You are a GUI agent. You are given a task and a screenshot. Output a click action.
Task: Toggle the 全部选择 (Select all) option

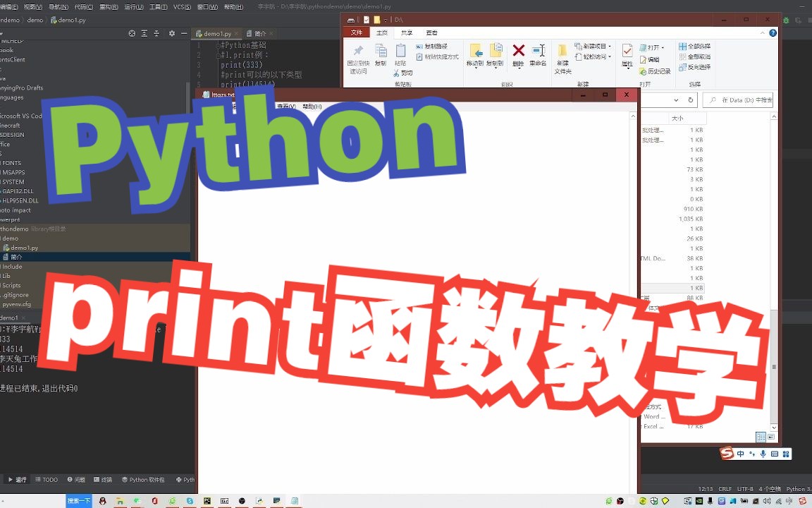(x=694, y=45)
